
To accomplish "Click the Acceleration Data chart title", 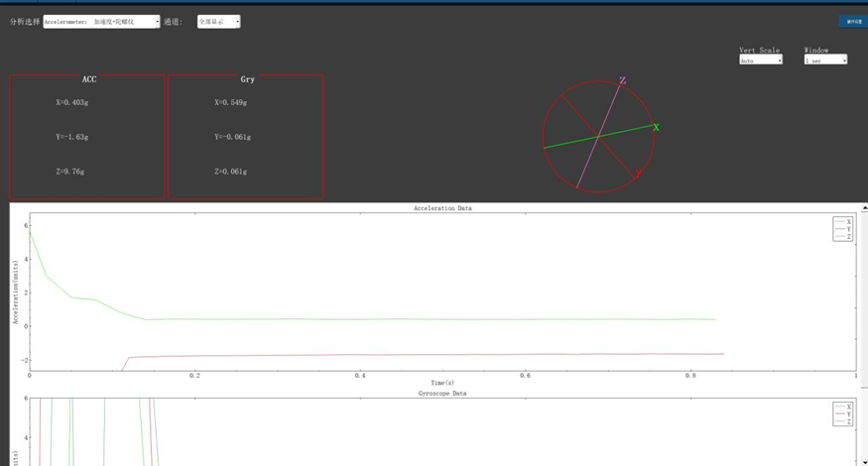I will [x=442, y=208].
